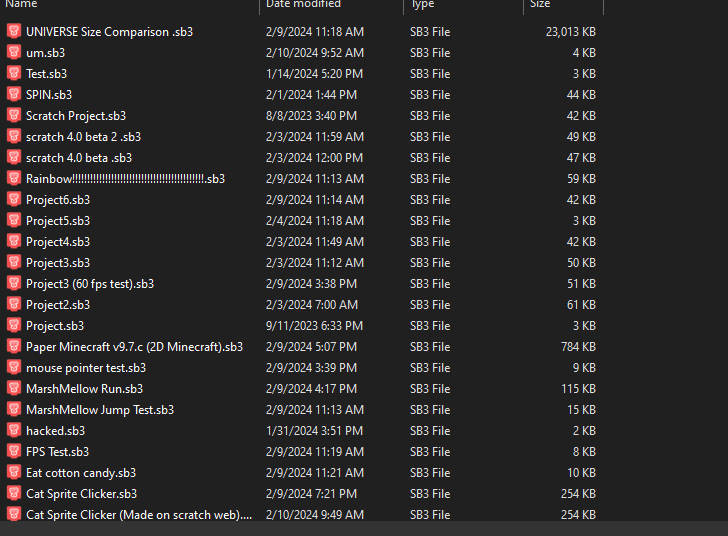The image size is (728, 536).
Task: Select the file name 'Test.sb3'
Action: point(46,73)
